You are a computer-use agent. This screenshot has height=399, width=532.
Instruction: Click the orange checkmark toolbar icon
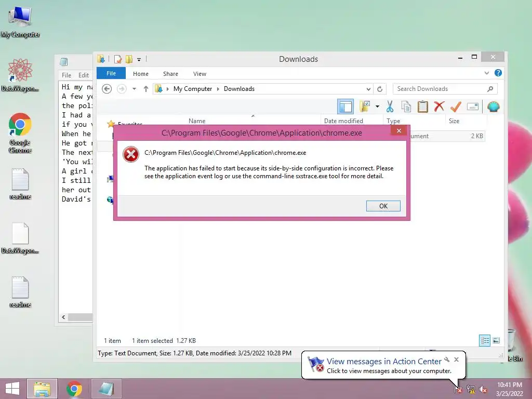click(456, 107)
